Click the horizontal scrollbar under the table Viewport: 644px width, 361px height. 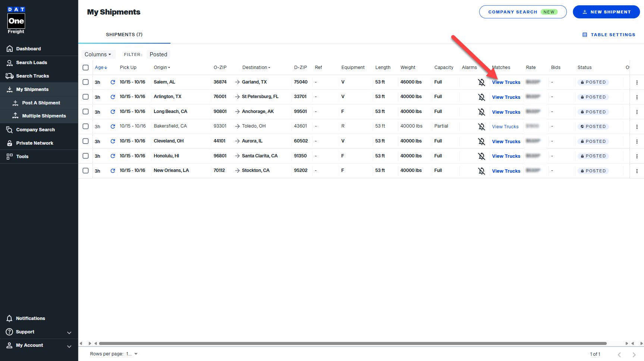(x=352, y=343)
